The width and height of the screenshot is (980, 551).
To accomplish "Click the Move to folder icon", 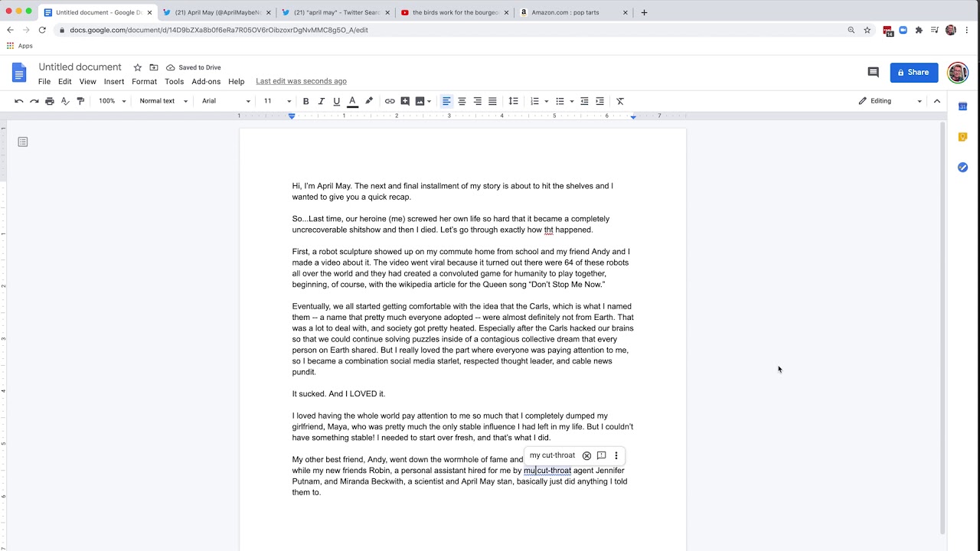I will coord(154,67).
